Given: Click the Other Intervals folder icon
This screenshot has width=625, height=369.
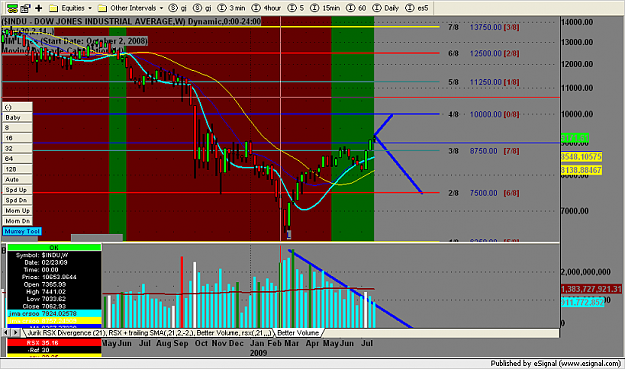Looking at the screenshot, I should click(102, 8).
